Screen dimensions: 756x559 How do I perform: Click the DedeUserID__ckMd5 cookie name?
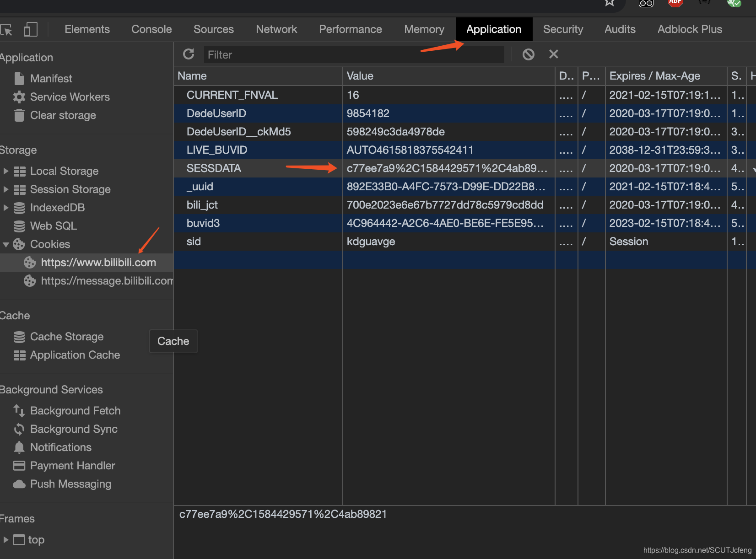pos(238,132)
